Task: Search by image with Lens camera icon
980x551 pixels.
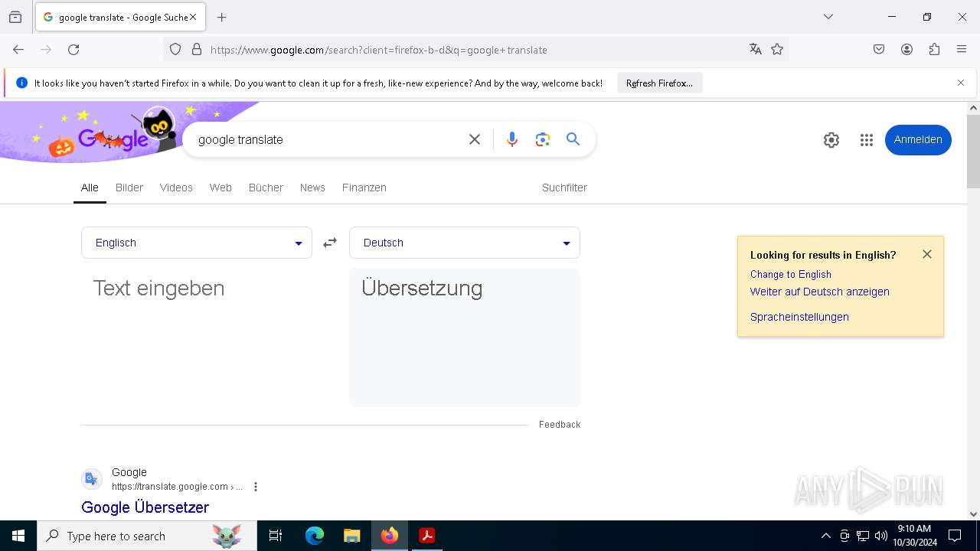Action: point(543,139)
